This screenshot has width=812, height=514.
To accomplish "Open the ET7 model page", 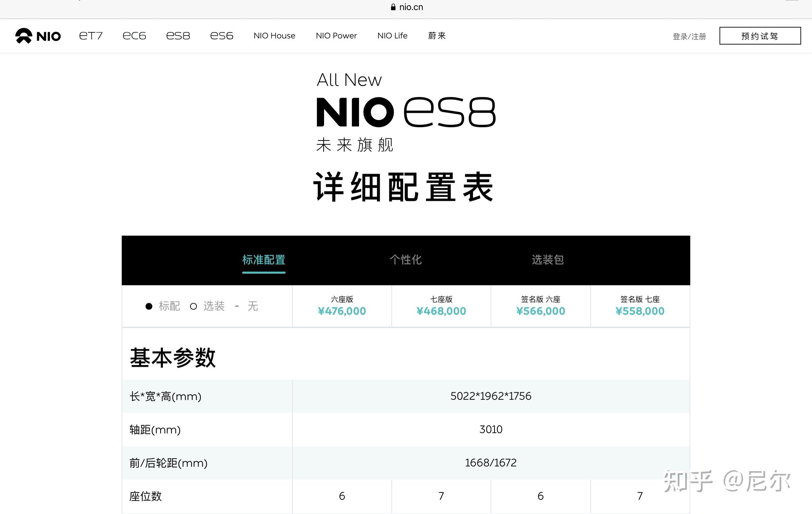I will click(x=90, y=36).
